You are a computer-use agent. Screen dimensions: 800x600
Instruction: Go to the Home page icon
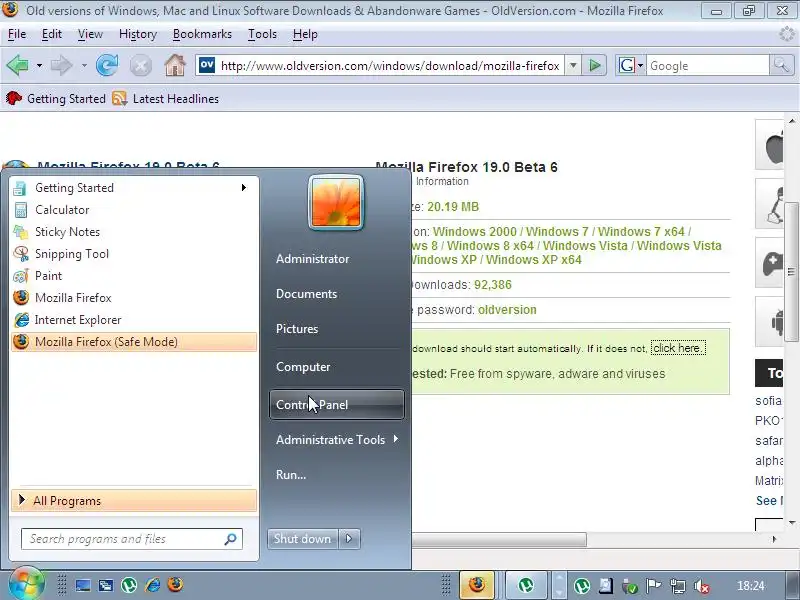[175, 65]
